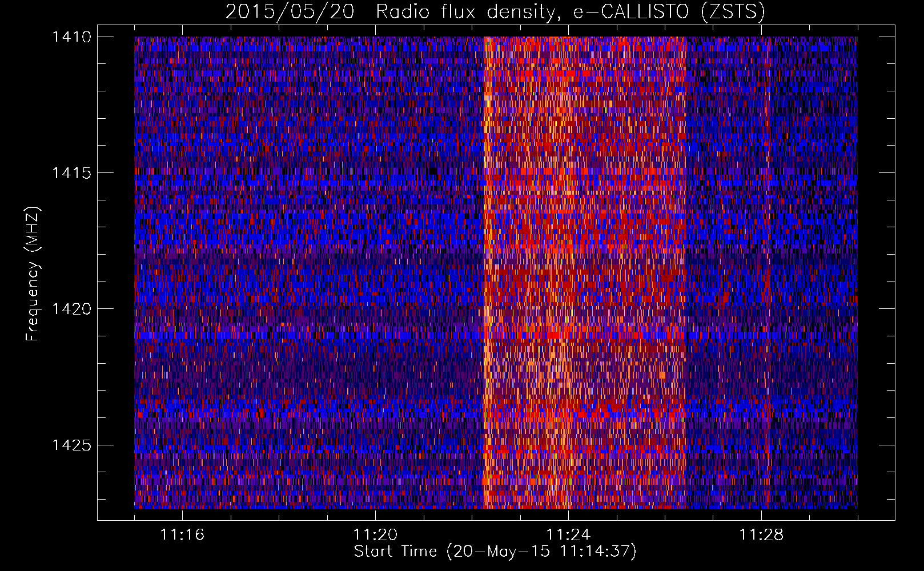Screen dimensions: 924x571
Task: Click the 11:16 time tick label
Action: [x=182, y=534]
